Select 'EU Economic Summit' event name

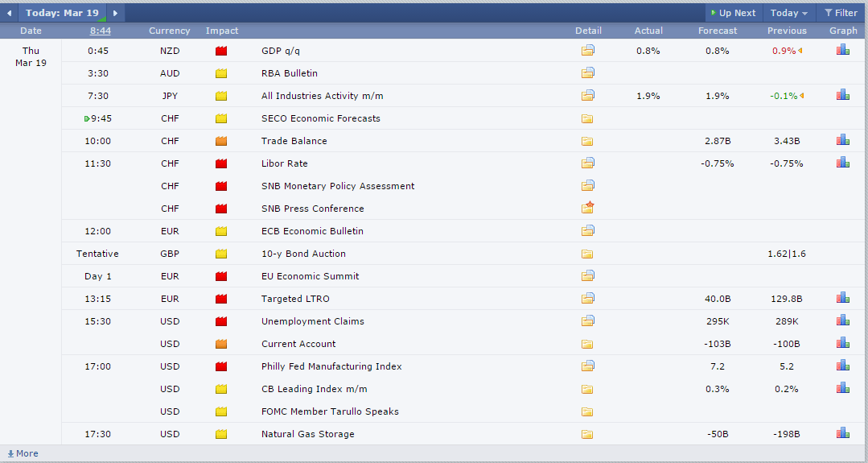pos(310,276)
